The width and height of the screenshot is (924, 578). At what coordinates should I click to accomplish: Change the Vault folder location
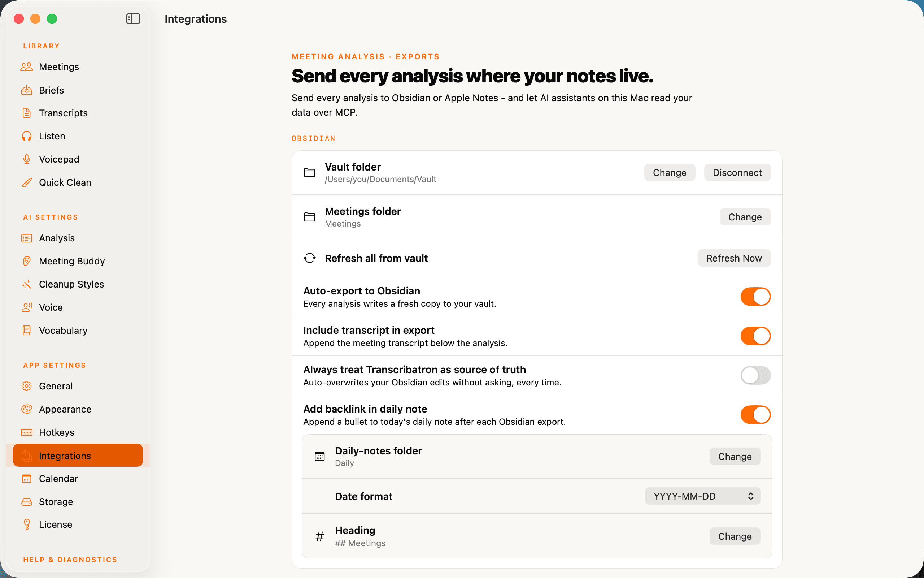[x=669, y=172]
